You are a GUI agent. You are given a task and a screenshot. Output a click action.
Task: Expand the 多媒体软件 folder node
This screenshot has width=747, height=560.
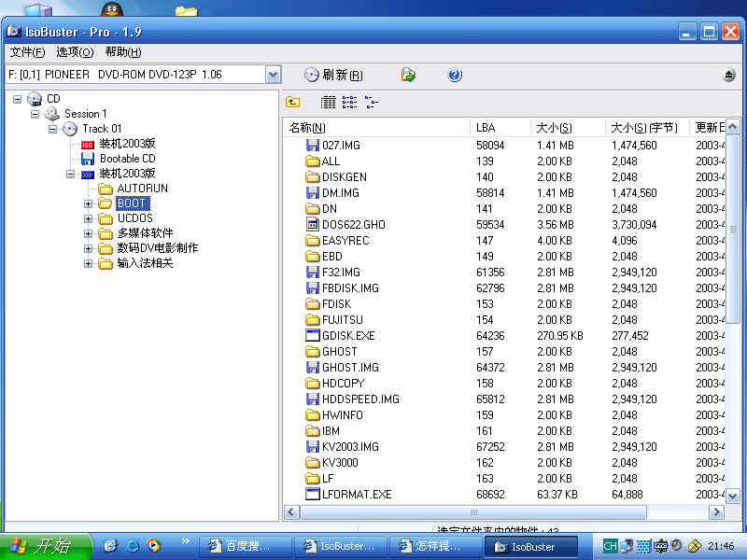(x=88, y=234)
